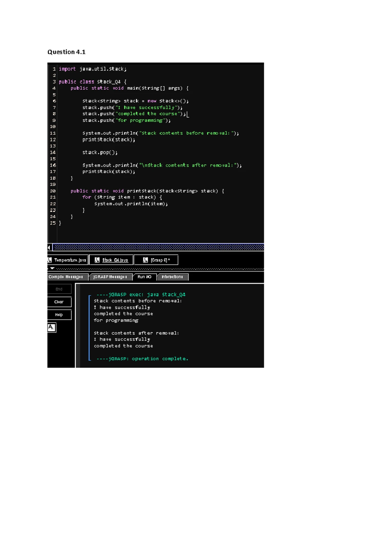
Task: Click the 'public class Stack_Q4 {' line
Action: [92, 82]
